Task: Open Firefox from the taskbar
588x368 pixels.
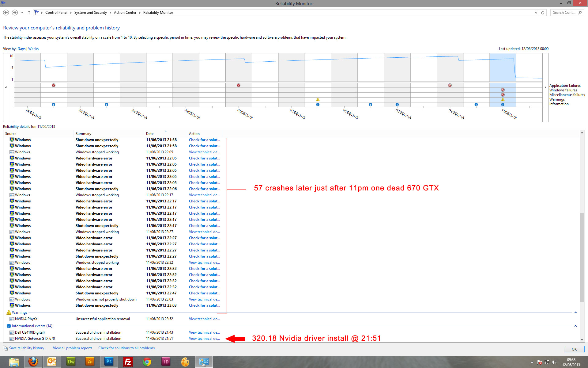Action: tap(33, 362)
